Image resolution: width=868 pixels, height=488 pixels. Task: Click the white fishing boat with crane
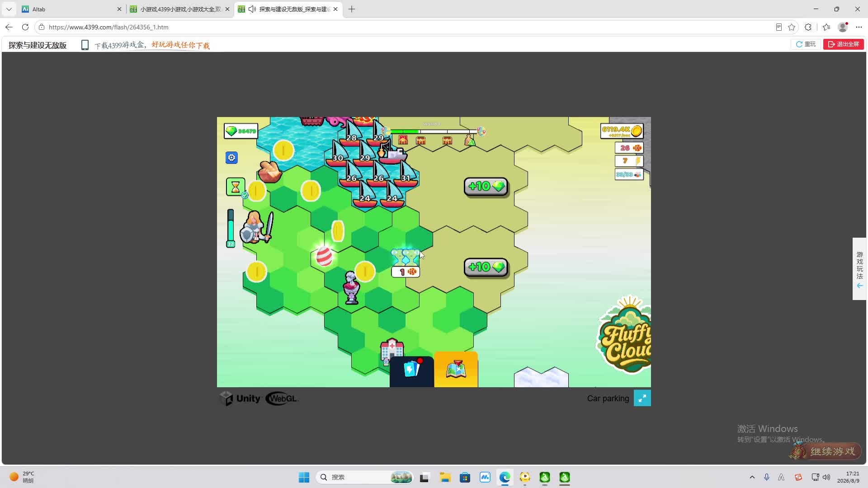click(392, 155)
